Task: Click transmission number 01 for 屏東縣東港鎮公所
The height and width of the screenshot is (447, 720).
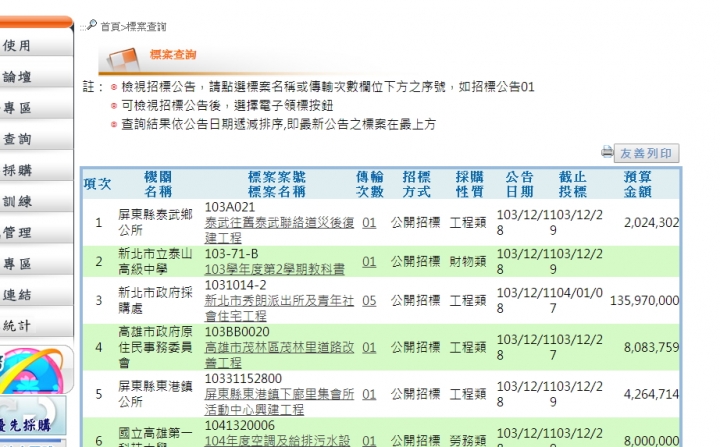Action: coord(369,394)
